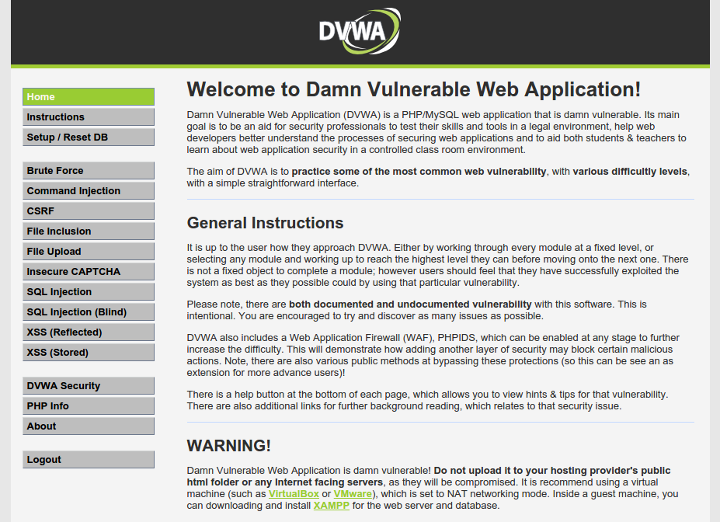Click the 'WARNING!' heading
The width and height of the screenshot is (720, 522).
pyautogui.click(x=229, y=446)
